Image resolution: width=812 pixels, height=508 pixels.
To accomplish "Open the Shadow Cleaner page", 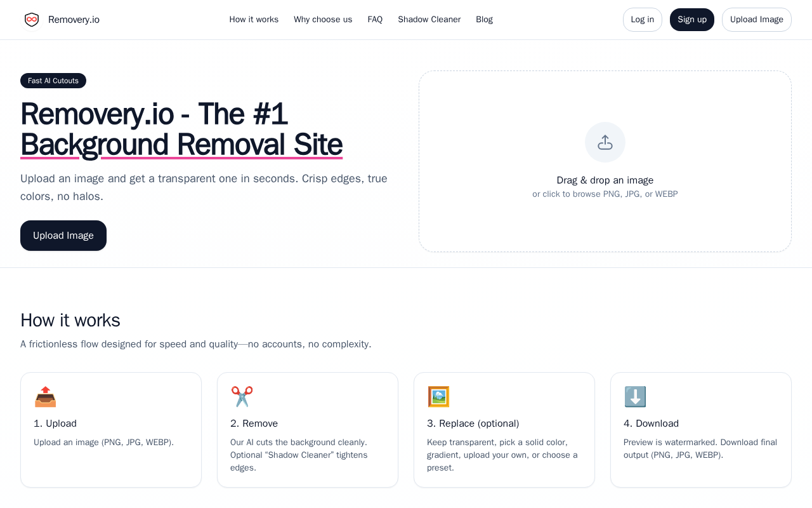I will pyautogui.click(x=429, y=20).
